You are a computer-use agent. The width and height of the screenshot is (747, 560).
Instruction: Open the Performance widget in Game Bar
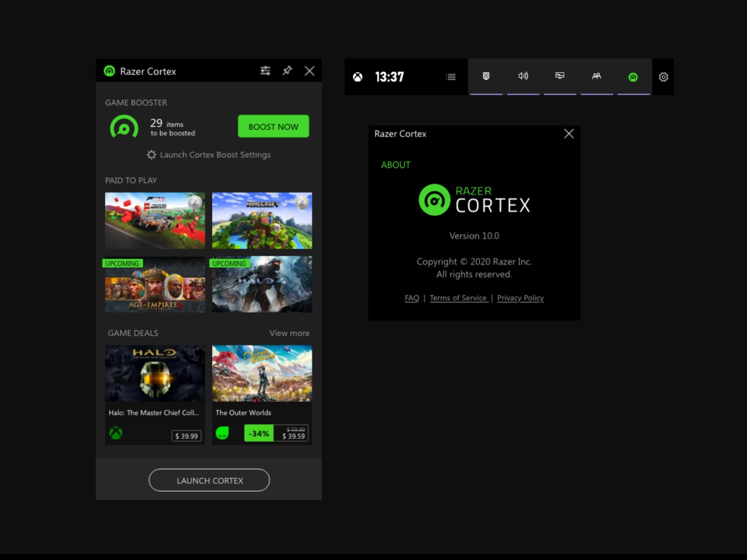pos(560,76)
